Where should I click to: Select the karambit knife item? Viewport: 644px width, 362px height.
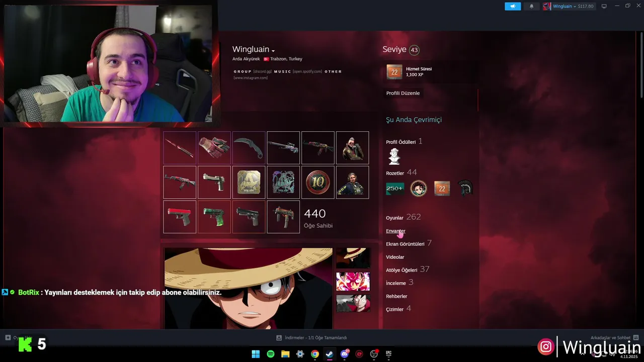pos(249,148)
